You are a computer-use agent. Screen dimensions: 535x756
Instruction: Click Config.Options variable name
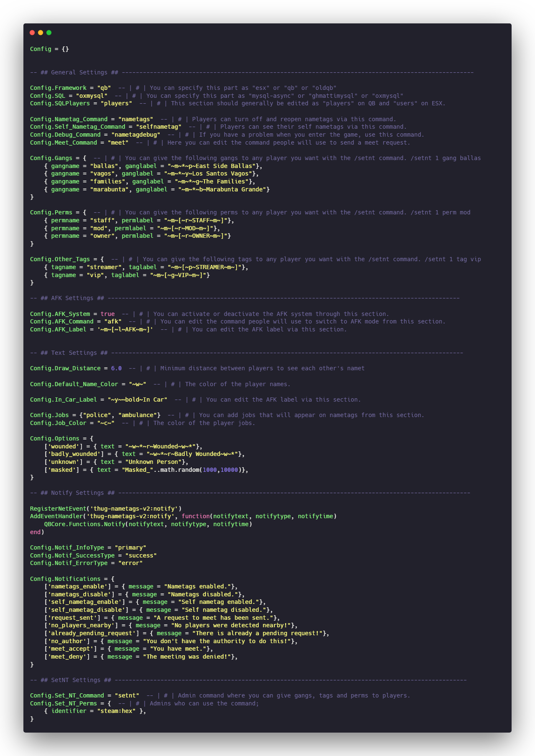tap(54, 438)
